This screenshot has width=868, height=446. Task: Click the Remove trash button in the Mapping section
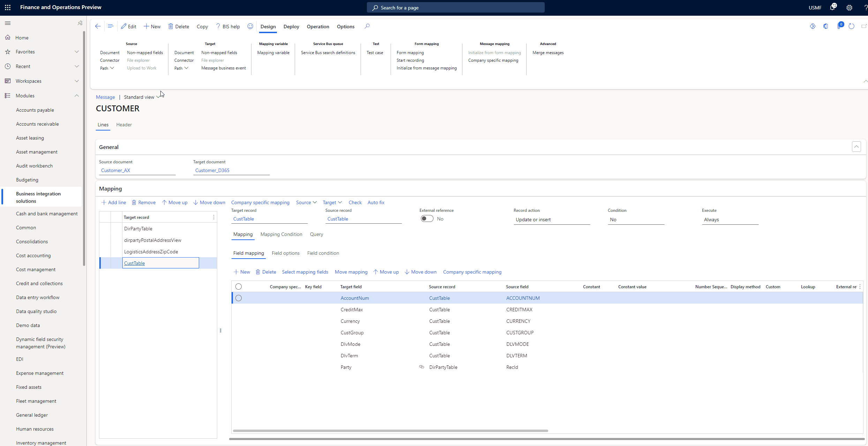(144, 202)
